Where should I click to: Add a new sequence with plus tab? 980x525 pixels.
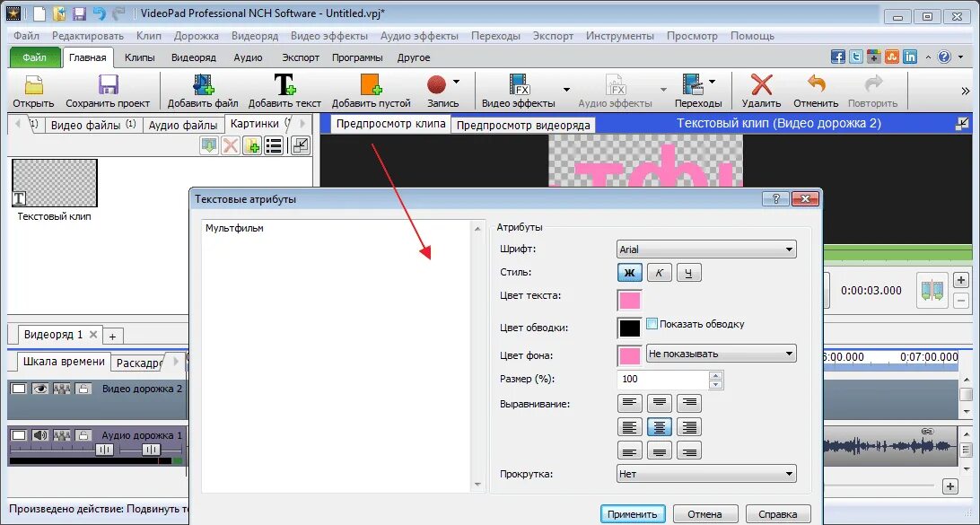112,337
